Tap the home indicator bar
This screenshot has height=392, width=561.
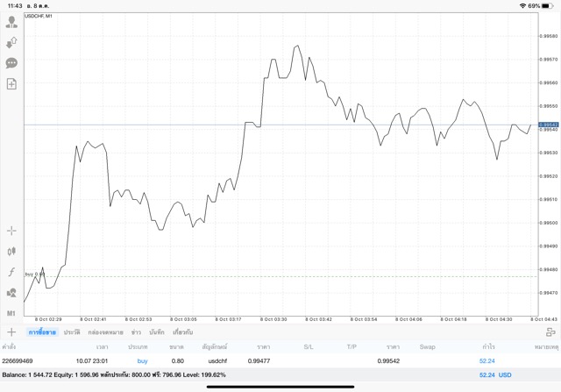point(280,387)
